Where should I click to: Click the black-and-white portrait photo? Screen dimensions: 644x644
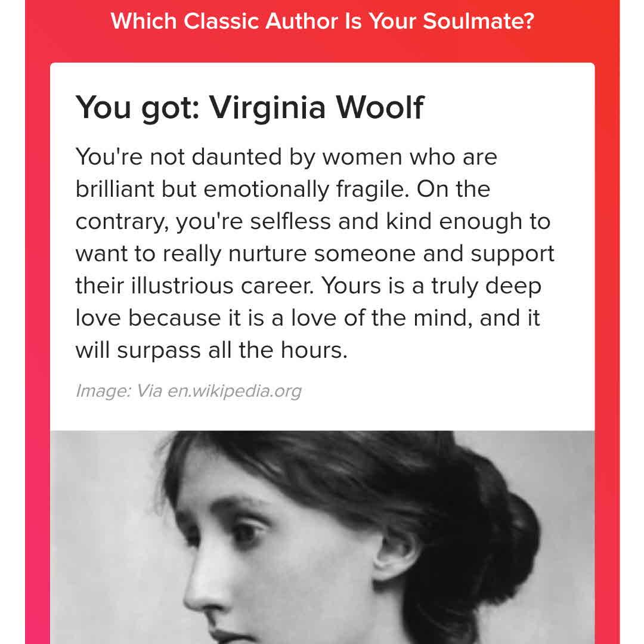coord(322,537)
